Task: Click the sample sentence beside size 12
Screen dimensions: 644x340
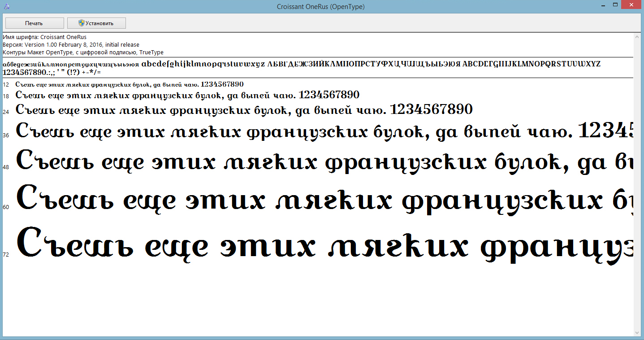Action: (x=130, y=84)
